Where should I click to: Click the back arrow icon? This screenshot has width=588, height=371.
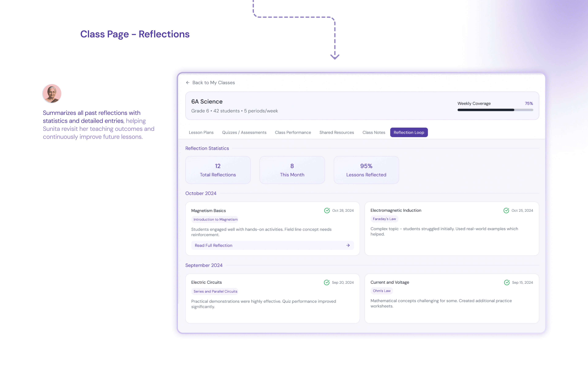(188, 83)
